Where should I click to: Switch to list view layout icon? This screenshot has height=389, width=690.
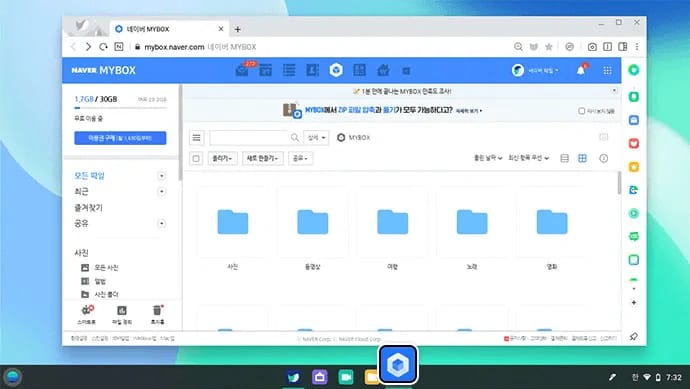[565, 158]
